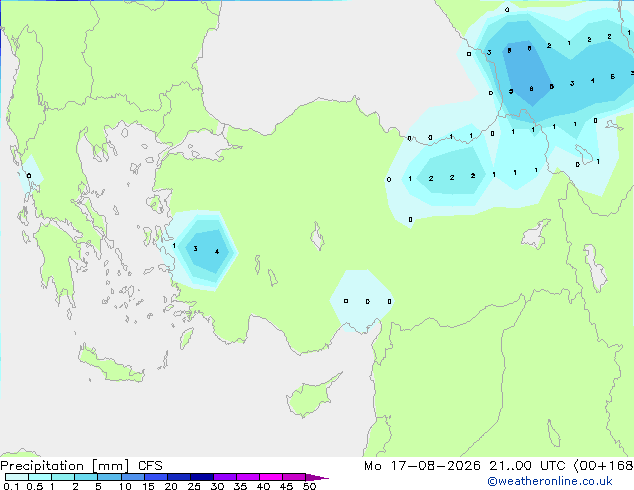The height and width of the screenshot is (490, 634).
Task: Select the 5 mm legend color swatch
Action: (109, 477)
